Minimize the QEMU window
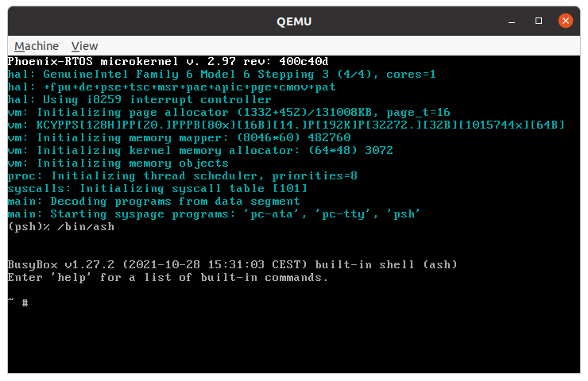This screenshot has width=588, height=381. (512, 21)
